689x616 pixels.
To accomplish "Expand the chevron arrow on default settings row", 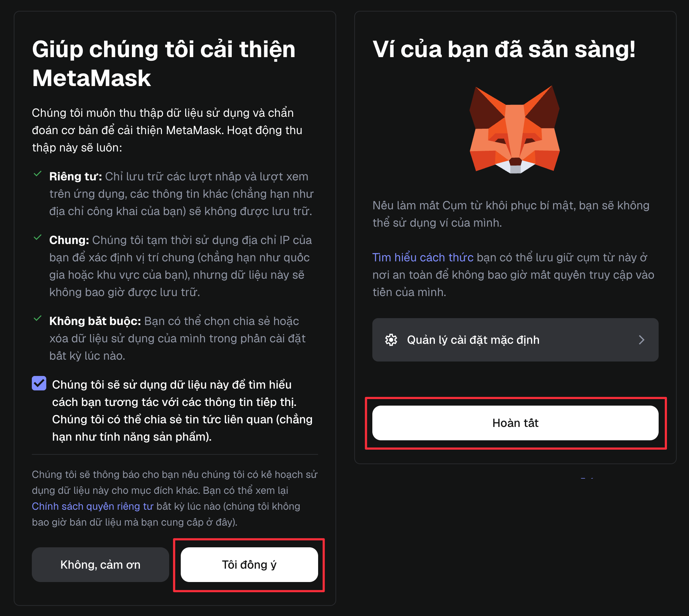I will [642, 340].
